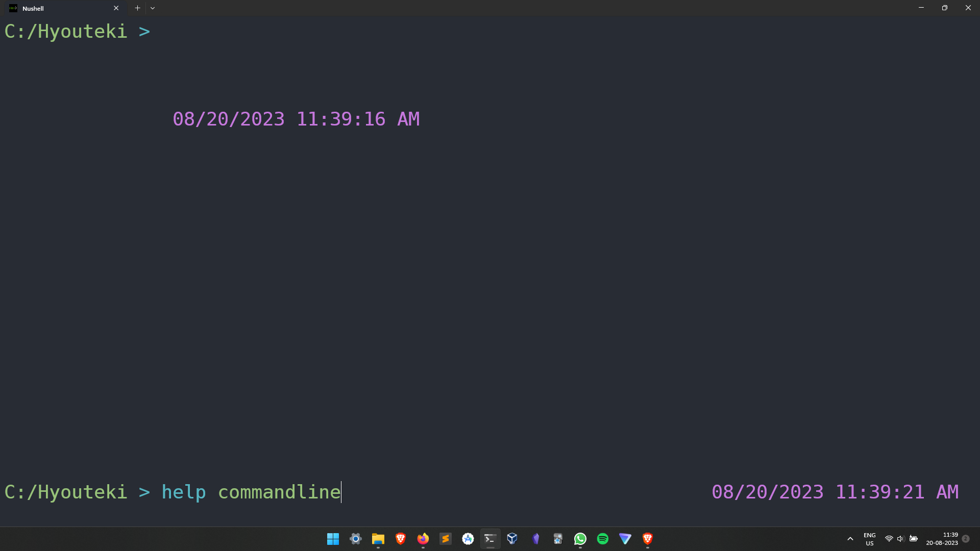Open the ENG US language switcher
This screenshot has width=980, height=551.
(x=869, y=539)
